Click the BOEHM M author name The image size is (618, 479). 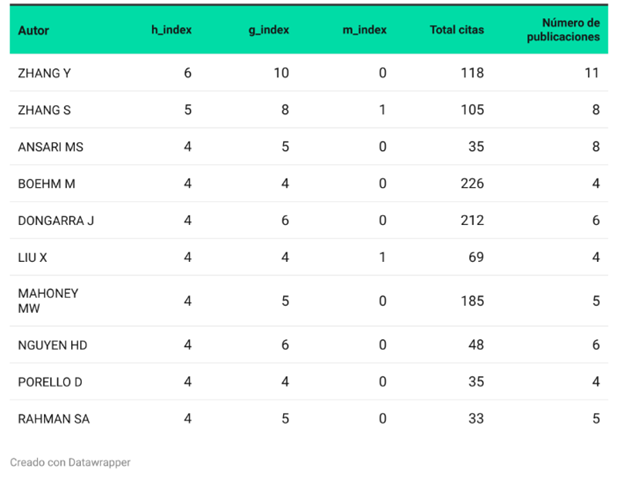(x=47, y=184)
